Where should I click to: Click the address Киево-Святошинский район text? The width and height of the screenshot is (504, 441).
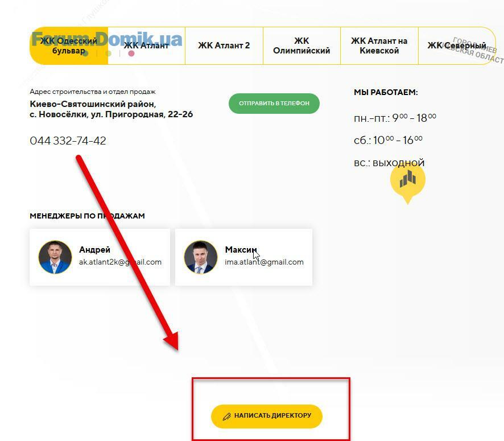tap(93, 104)
